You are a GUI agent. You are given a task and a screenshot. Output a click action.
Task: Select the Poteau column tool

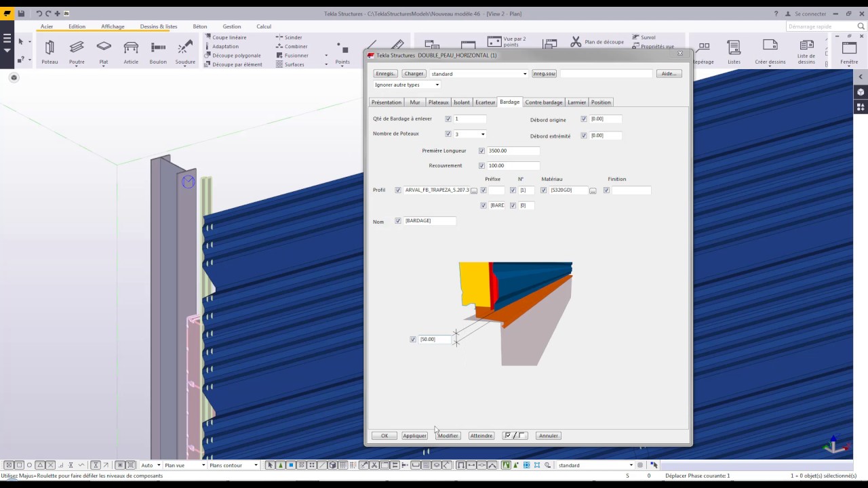(50, 52)
